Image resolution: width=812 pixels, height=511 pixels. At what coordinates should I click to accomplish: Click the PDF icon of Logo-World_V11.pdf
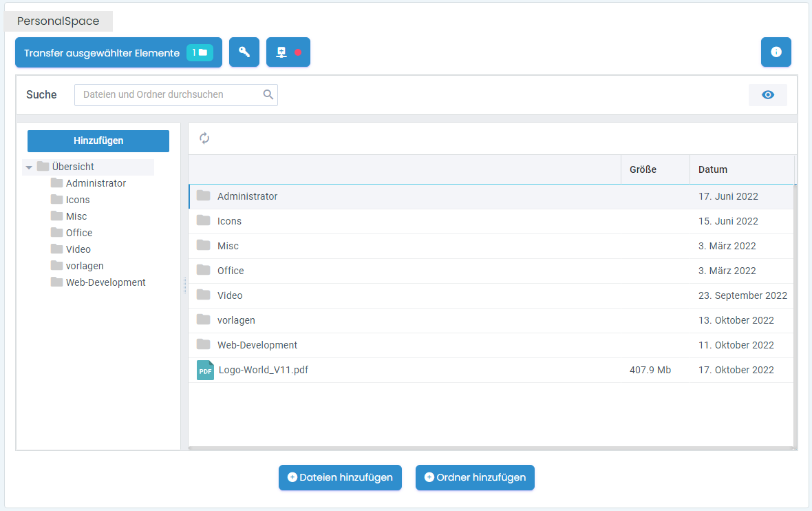205,370
